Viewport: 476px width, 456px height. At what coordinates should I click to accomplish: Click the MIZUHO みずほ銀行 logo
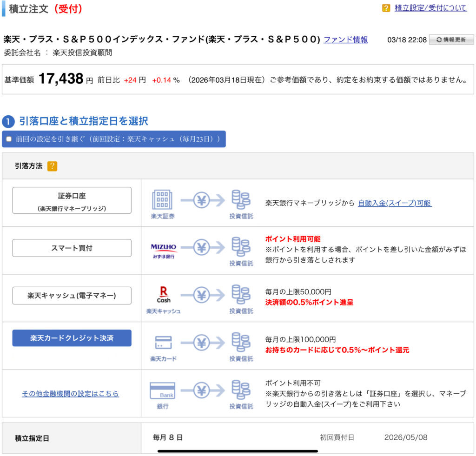[164, 251]
